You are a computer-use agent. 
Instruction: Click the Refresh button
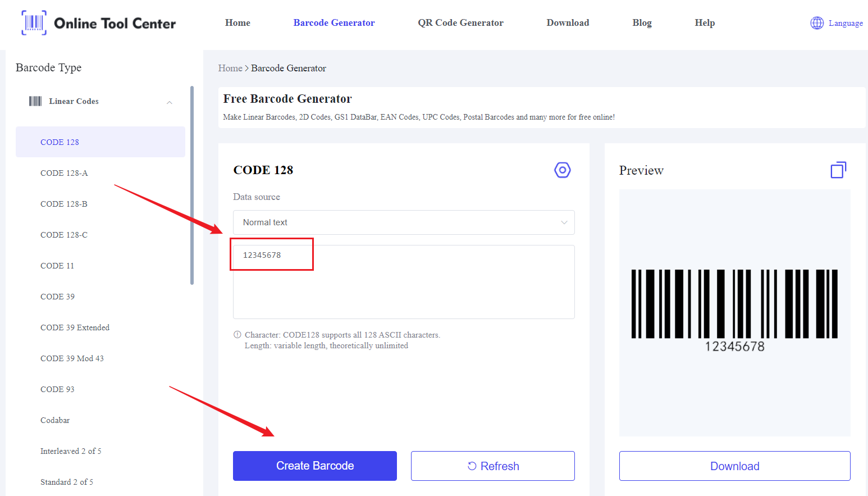493,466
